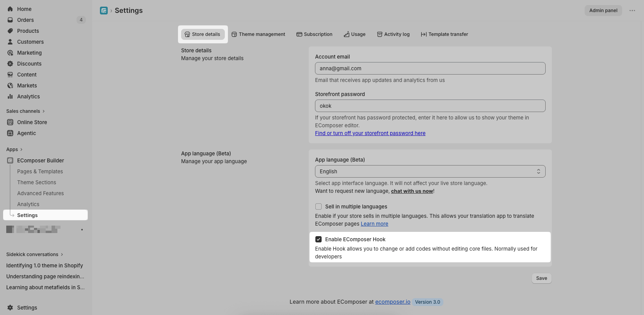Click the EComposer logo beside Settings title
Viewport: 644px width, 315px height.
click(104, 11)
